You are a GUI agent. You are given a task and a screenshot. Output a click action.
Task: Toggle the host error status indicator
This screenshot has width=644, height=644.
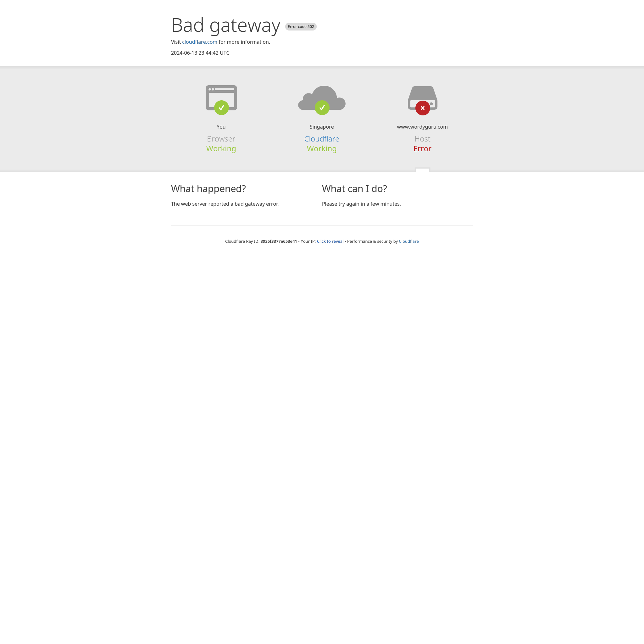(422, 108)
